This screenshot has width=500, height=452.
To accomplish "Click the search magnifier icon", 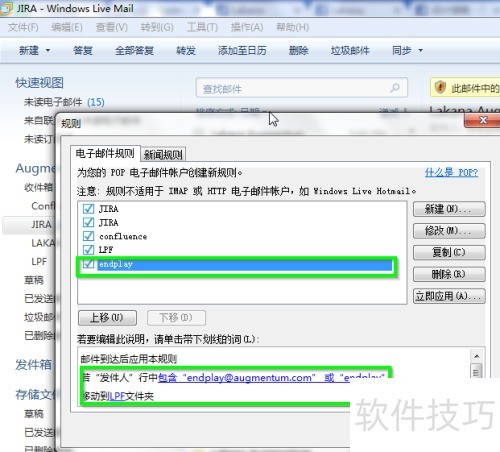I will pyautogui.click(x=395, y=88).
